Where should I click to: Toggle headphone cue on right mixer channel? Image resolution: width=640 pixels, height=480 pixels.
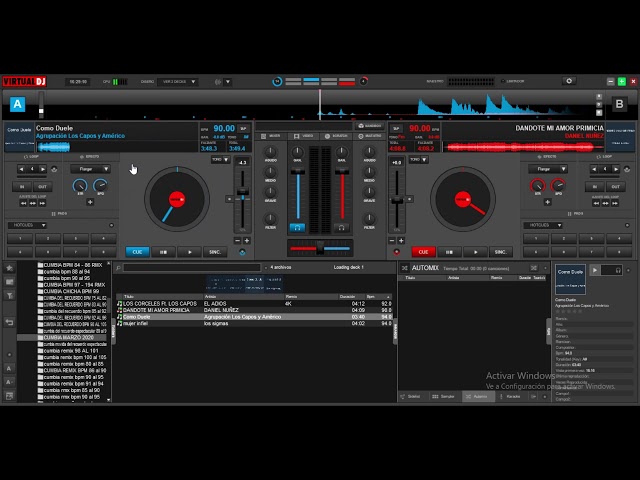[341, 228]
